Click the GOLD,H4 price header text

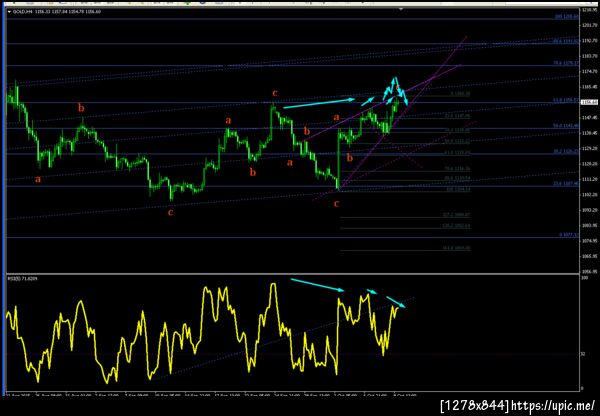coord(57,12)
